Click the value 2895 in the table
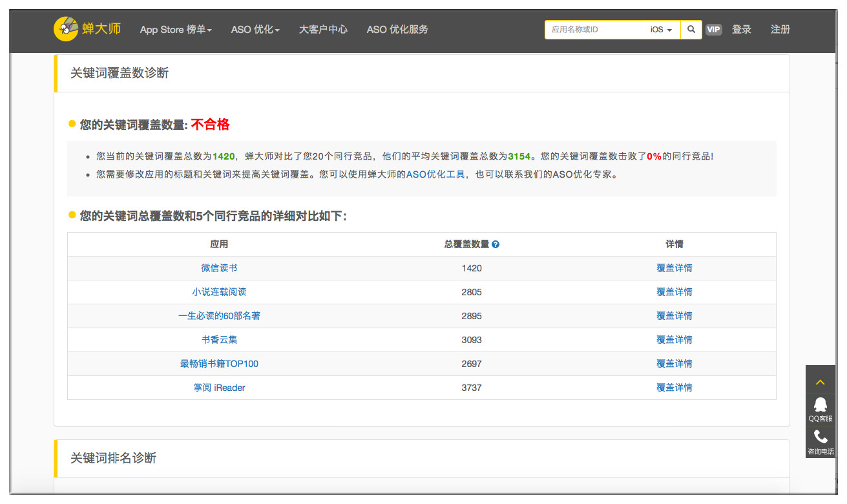 click(x=472, y=316)
